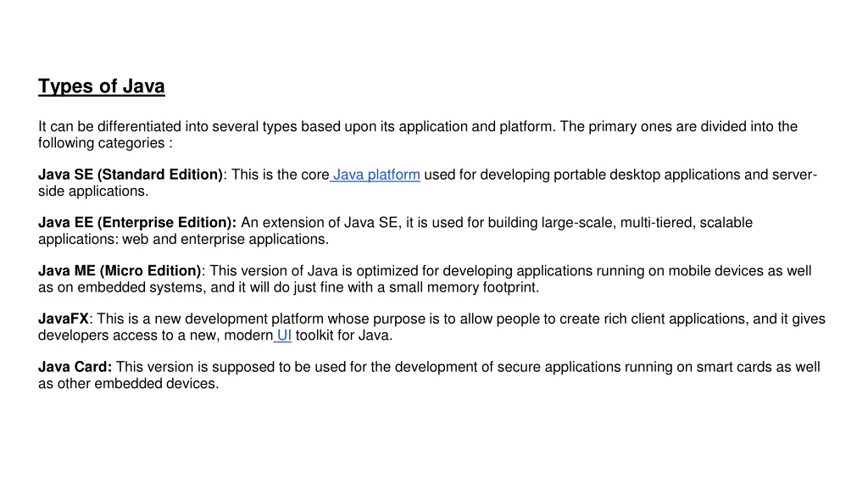Click the 'large-scale, multi-tiered, scalable' phrase
Image resolution: width=868 pixels, height=488 pixels.
pyautogui.click(x=647, y=223)
